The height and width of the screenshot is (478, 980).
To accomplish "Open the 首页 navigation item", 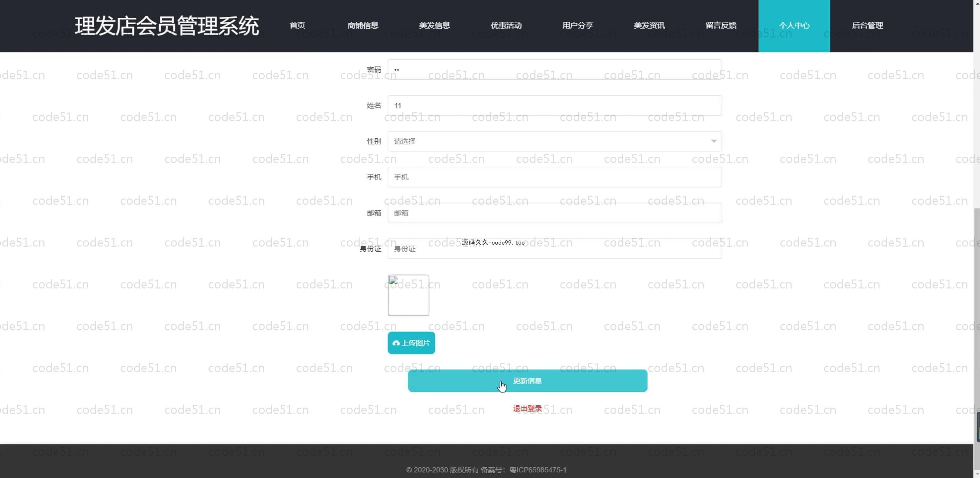I will pyautogui.click(x=297, y=26).
